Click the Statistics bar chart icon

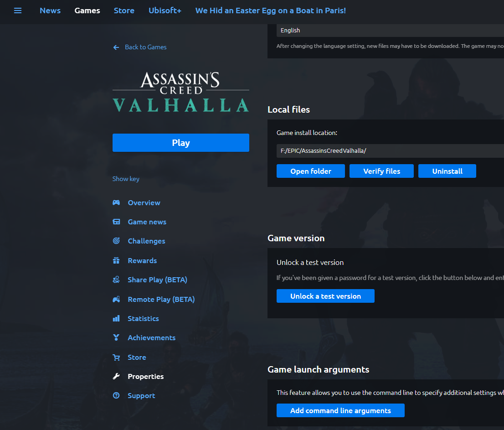pyautogui.click(x=116, y=318)
